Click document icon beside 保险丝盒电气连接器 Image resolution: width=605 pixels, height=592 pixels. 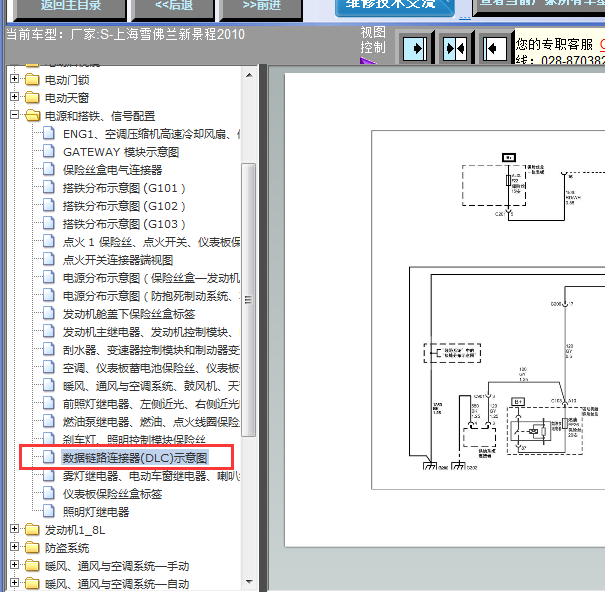(x=49, y=169)
